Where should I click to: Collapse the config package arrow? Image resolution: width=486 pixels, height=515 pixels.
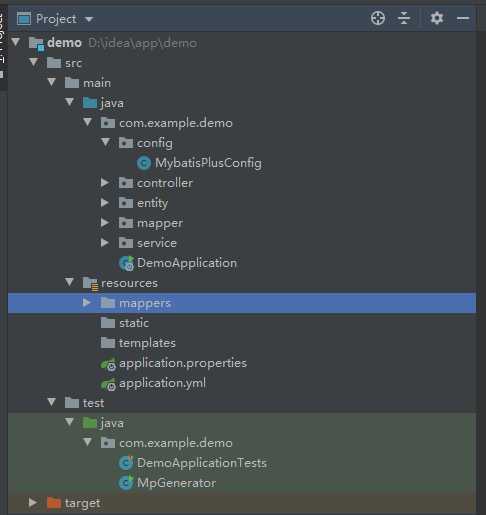[x=106, y=142]
